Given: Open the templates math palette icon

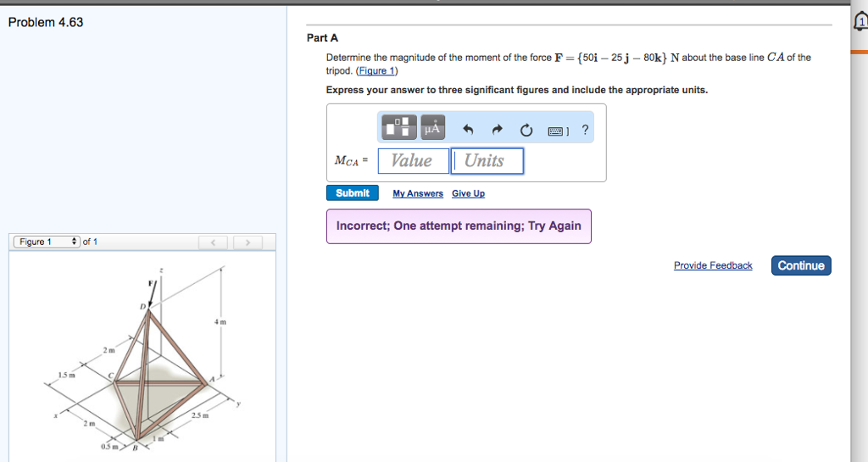Looking at the screenshot, I should (x=398, y=127).
